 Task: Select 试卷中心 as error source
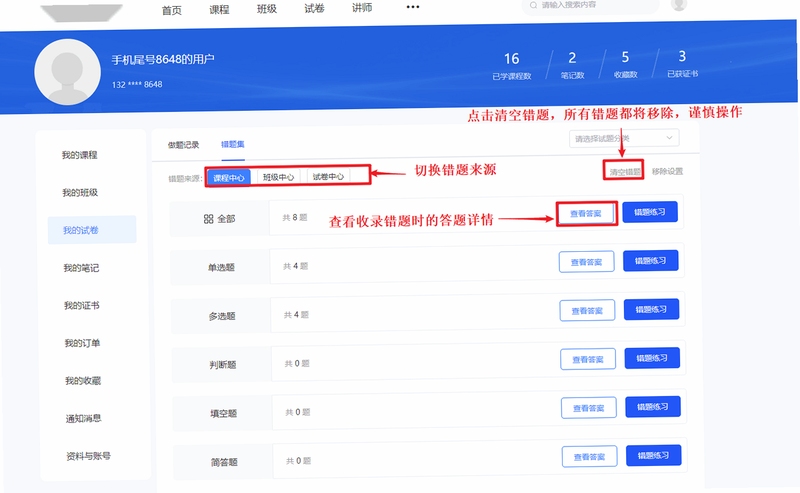click(x=328, y=177)
